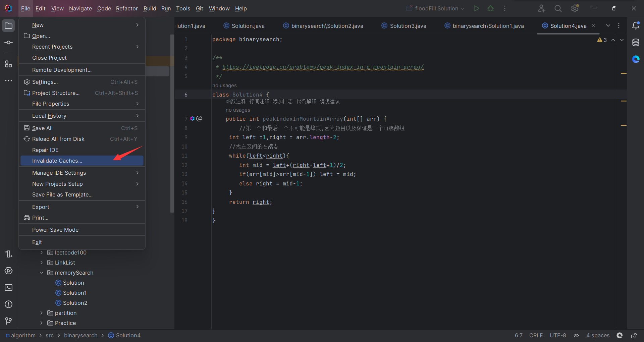Image resolution: width=644 pixels, height=342 pixels.
Task: Toggle read-only lock icon in status bar
Action: click(634, 336)
